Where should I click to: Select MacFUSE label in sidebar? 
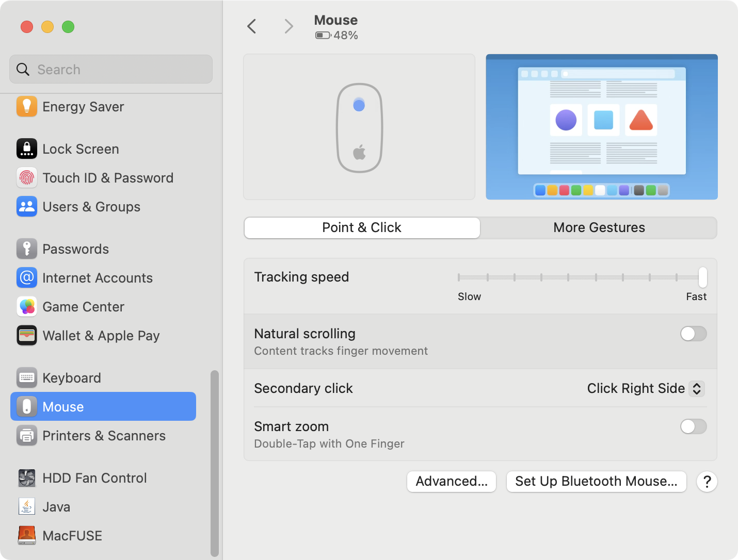click(72, 536)
